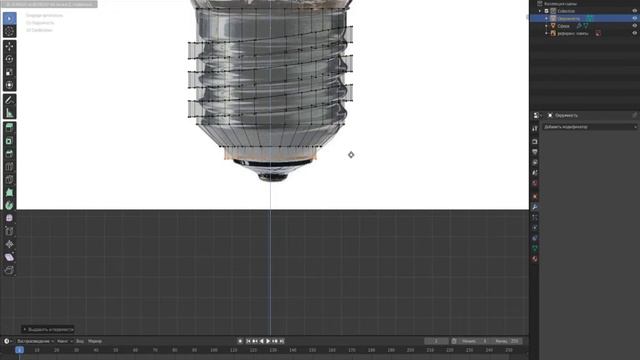Viewport: 640px width, 360px height.
Task: Open the Output properties tab
Action: point(535,152)
